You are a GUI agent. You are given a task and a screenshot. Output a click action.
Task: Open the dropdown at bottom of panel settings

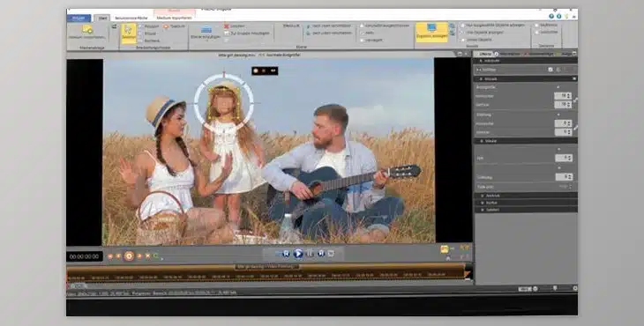(x=565, y=187)
